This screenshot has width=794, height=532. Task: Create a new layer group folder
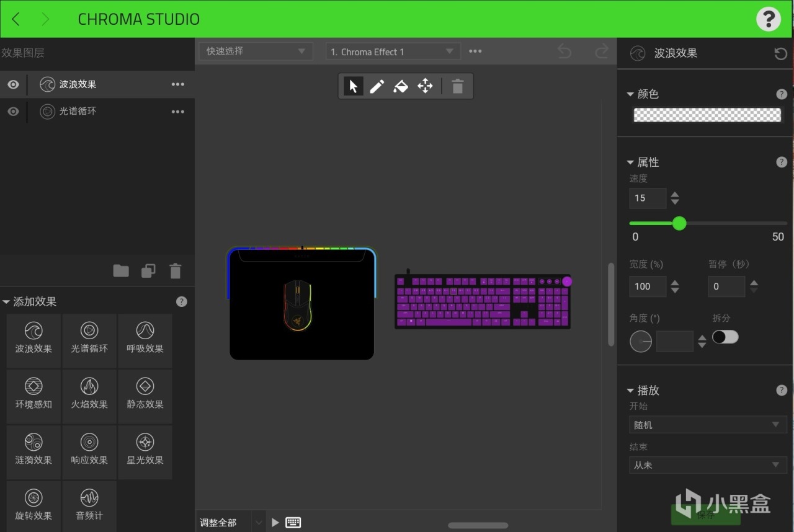tap(121, 270)
